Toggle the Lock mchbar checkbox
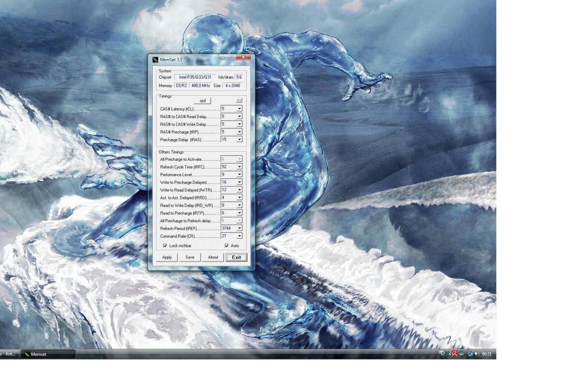The image size is (588, 367). (165, 246)
